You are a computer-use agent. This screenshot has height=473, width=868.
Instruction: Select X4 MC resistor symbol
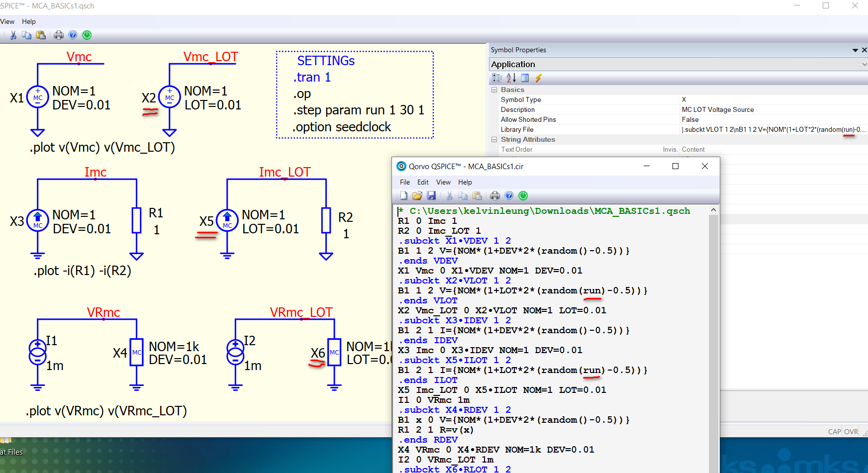point(136,353)
